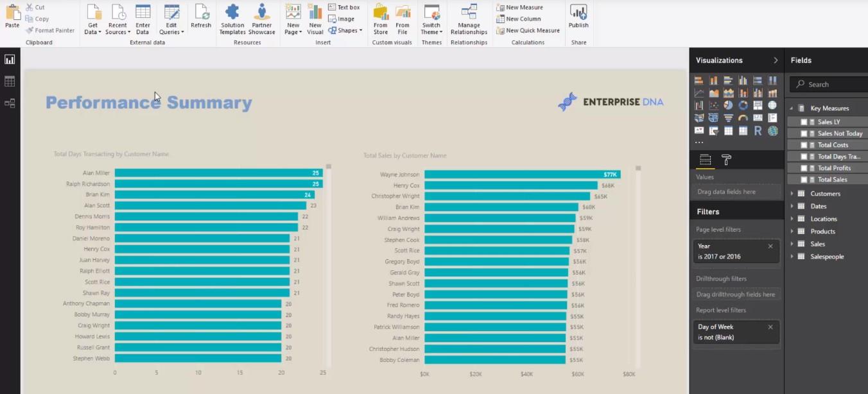Expand the Products table
Viewport: 868px width, 394px height.
792,231
